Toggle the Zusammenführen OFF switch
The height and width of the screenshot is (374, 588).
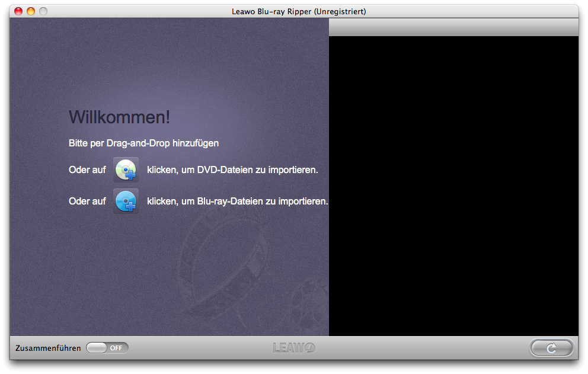(x=107, y=348)
